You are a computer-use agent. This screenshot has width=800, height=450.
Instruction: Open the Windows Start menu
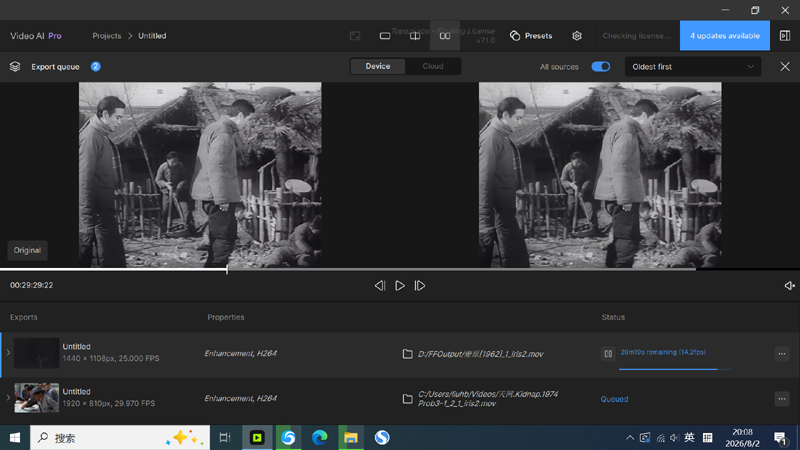[15, 438]
